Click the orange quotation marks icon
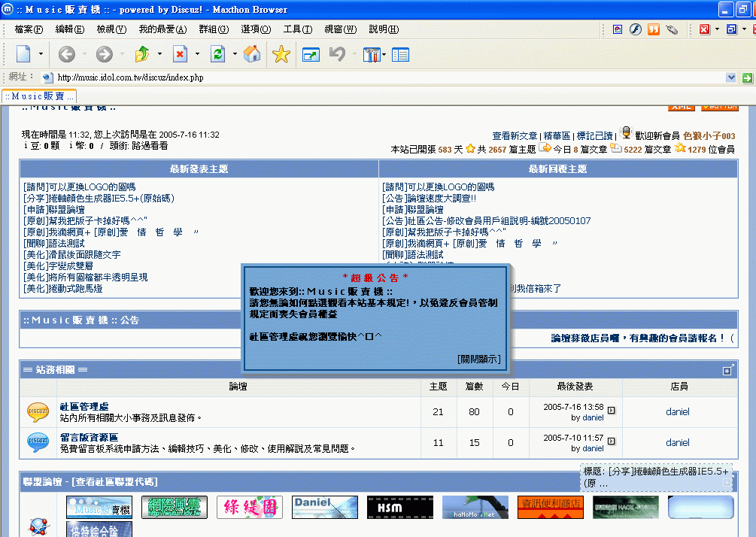The width and height of the screenshot is (756, 537). point(653,29)
